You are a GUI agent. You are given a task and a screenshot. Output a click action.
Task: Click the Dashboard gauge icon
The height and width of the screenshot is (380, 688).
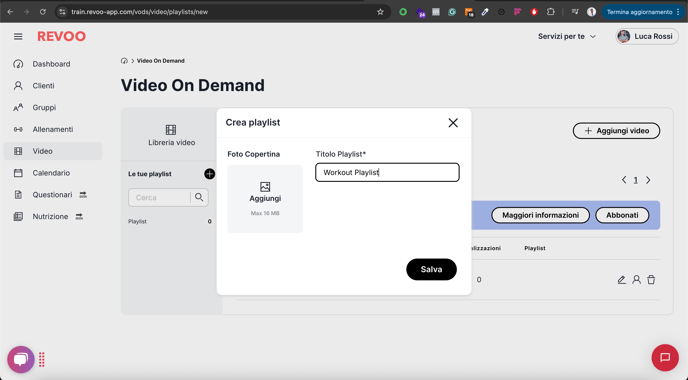(x=18, y=64)
